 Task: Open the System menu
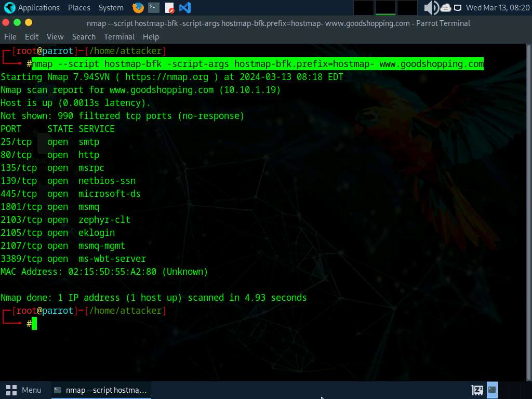[x=111, y=8]
